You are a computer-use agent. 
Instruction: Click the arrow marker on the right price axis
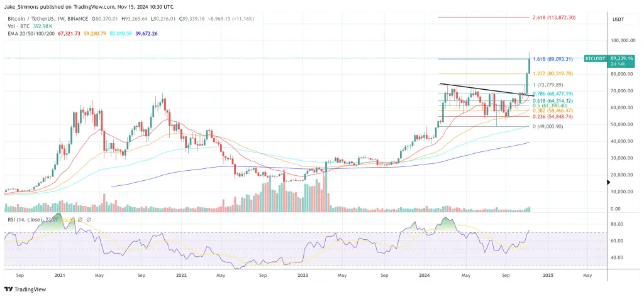[609, 182]
